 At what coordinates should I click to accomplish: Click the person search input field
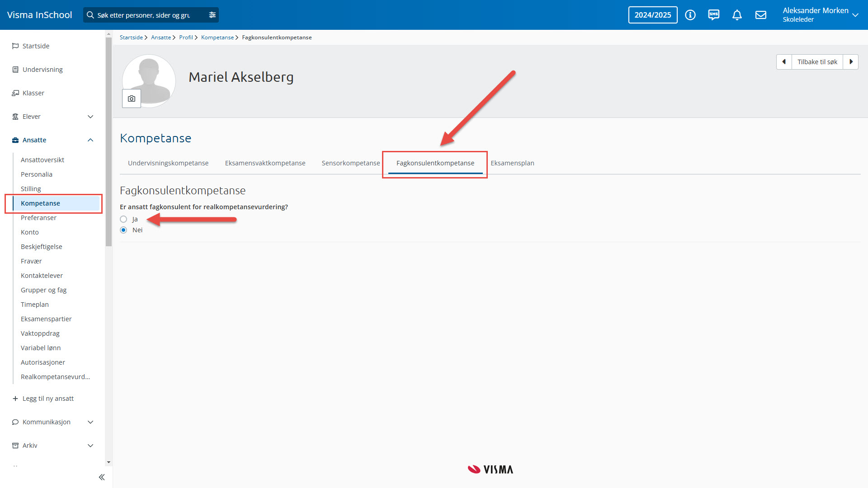click(x=145, y=15)
